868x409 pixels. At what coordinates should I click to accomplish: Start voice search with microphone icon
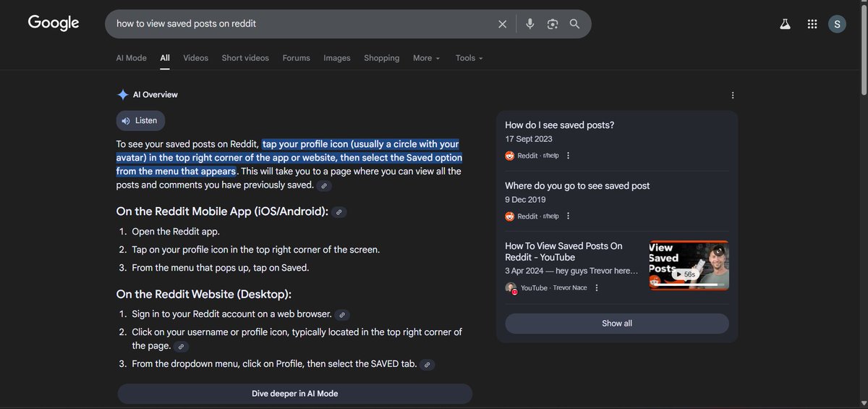(530, 24)
